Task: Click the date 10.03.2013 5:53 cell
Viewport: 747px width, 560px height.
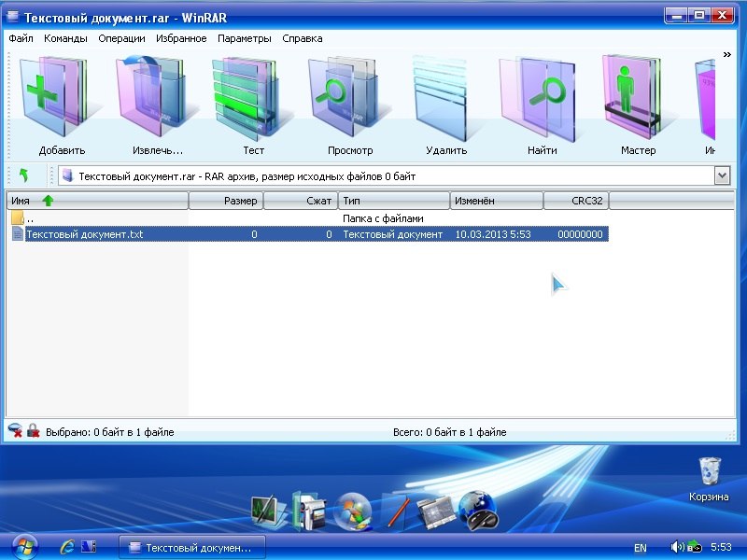Action: [x=493, y=234]
